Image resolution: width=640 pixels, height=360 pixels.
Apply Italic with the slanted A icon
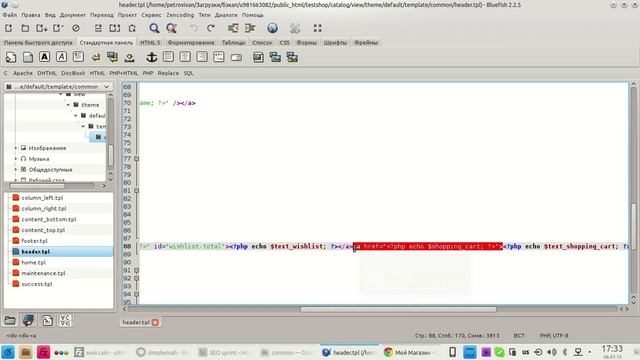62,57
